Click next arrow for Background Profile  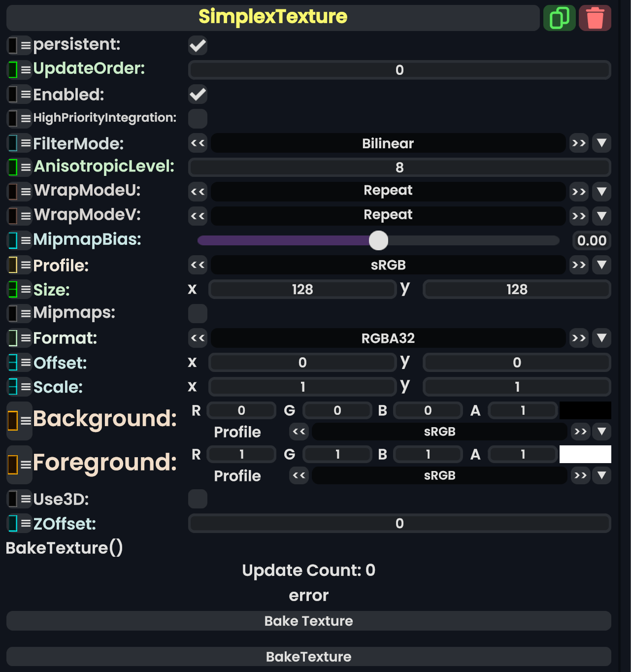tap(581, 432)
